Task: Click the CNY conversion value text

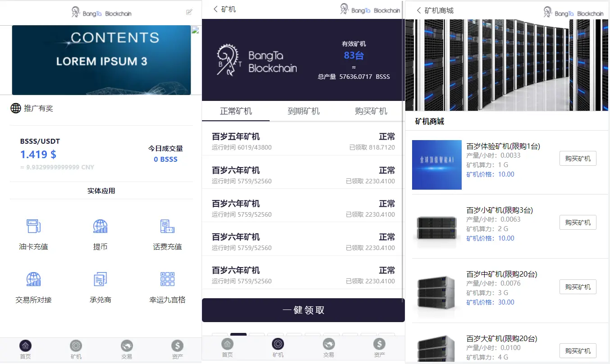Action: [x=57, y=167]
